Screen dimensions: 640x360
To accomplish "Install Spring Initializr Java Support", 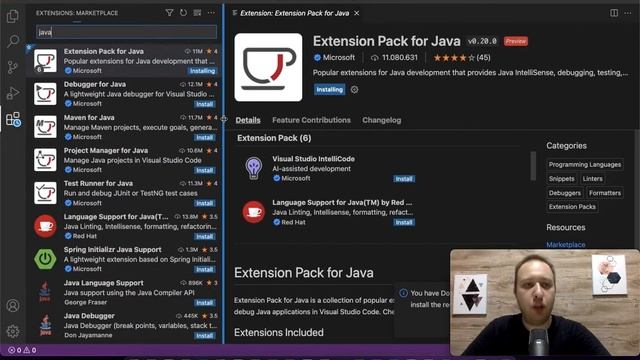I will coord(204,269).
